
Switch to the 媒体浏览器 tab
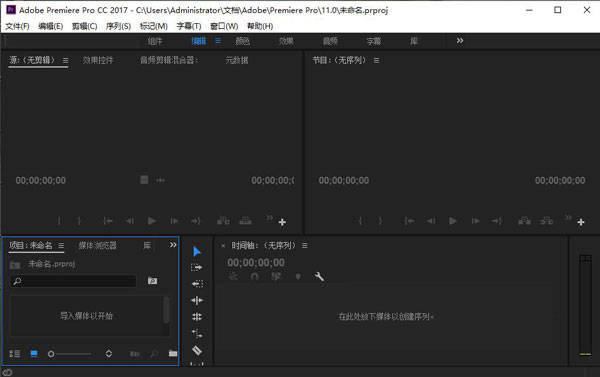[x=98, y=245]
